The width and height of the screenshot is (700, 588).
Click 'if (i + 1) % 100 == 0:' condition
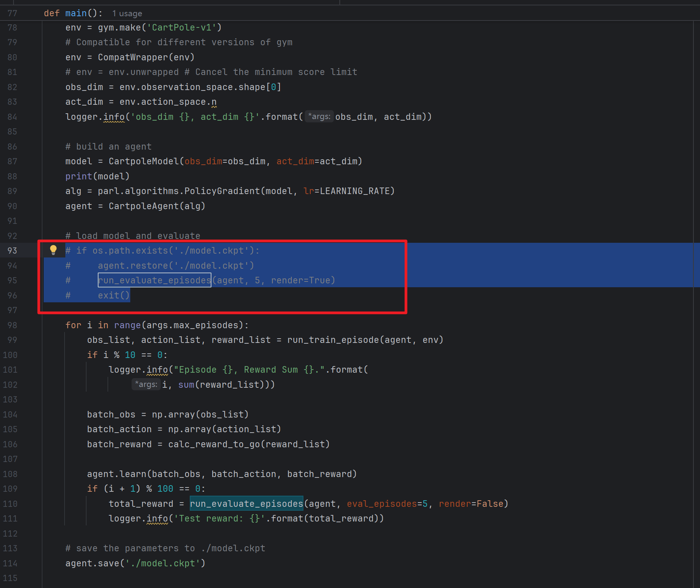(146, 489)
